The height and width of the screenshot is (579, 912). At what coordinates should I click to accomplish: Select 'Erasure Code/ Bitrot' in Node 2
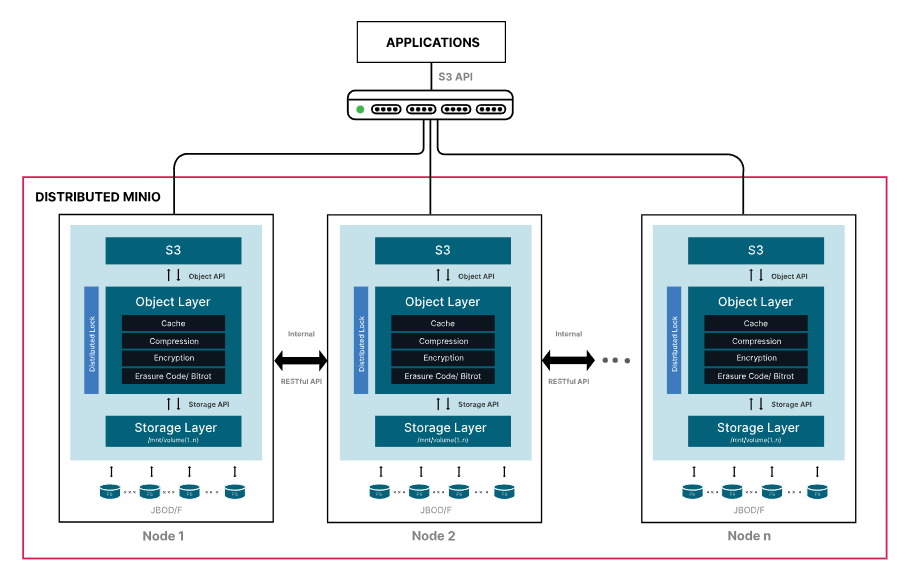(x=443, y=376)
